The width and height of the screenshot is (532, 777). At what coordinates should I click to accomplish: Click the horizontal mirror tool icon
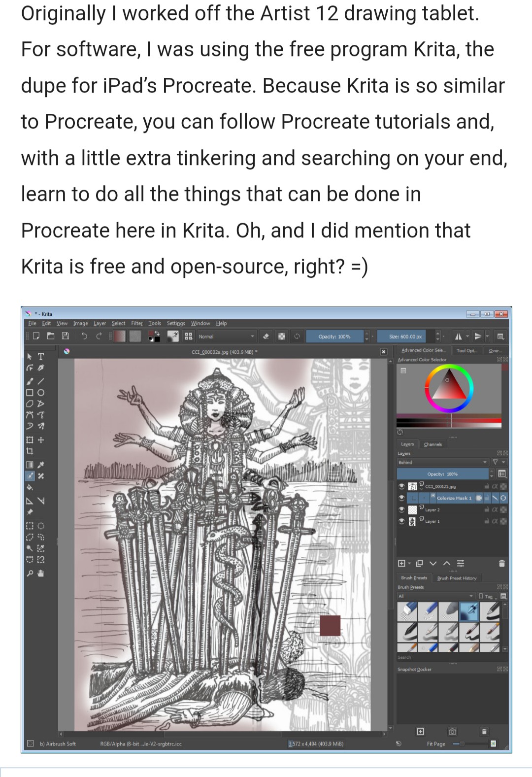coord(458,337)
